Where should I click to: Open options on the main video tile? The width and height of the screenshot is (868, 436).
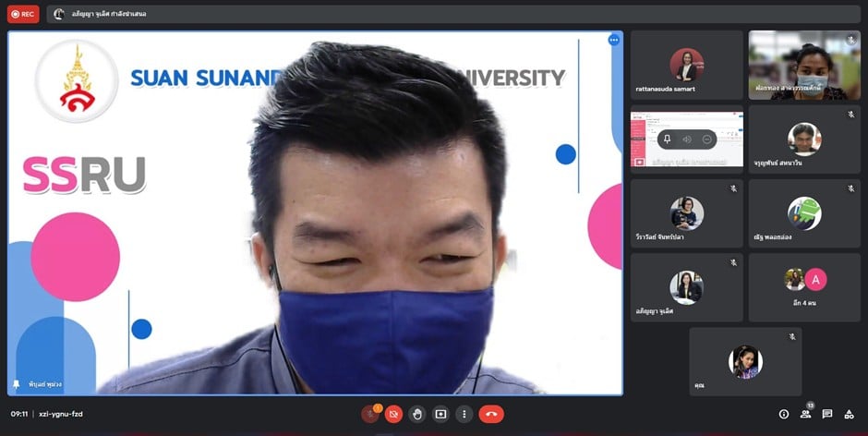coord(613,40)
